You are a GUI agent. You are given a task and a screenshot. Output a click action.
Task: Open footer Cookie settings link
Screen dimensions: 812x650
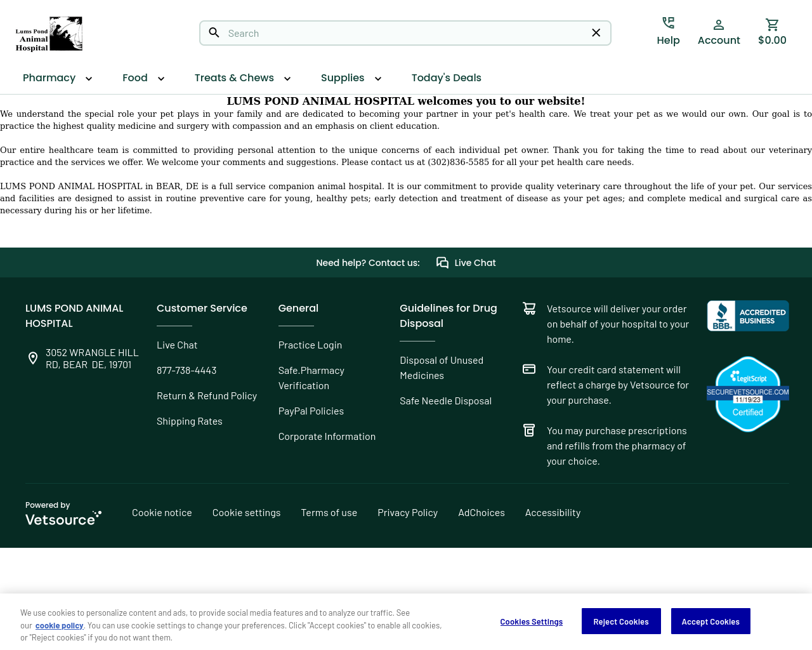click(246, 512)
